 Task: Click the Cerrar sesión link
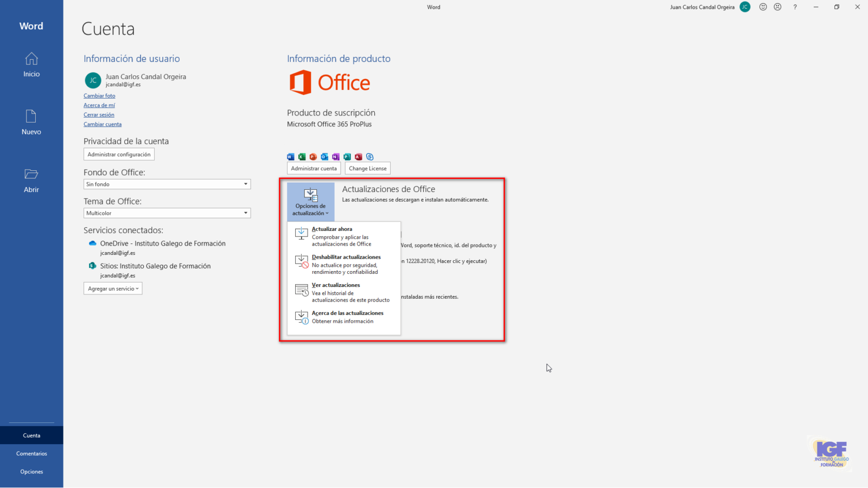tap(99, 115)
